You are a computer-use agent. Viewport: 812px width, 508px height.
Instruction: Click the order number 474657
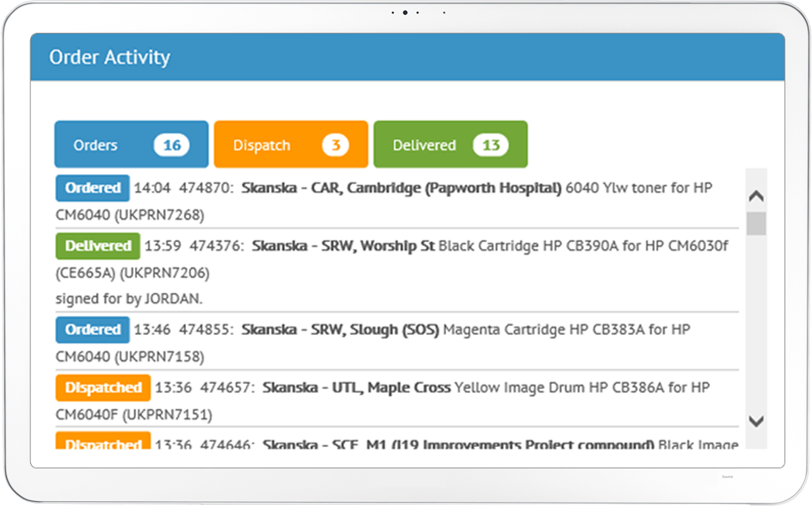point(228,387)
